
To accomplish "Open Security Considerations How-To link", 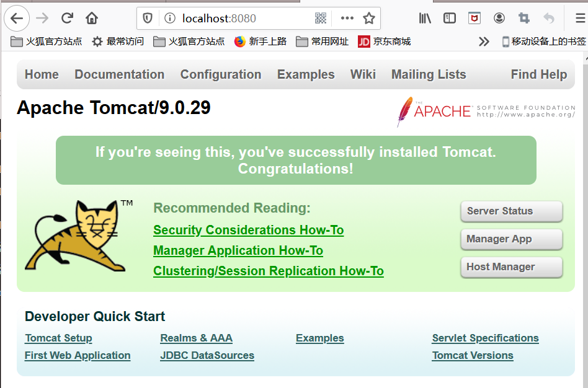I will pos(248,230).
